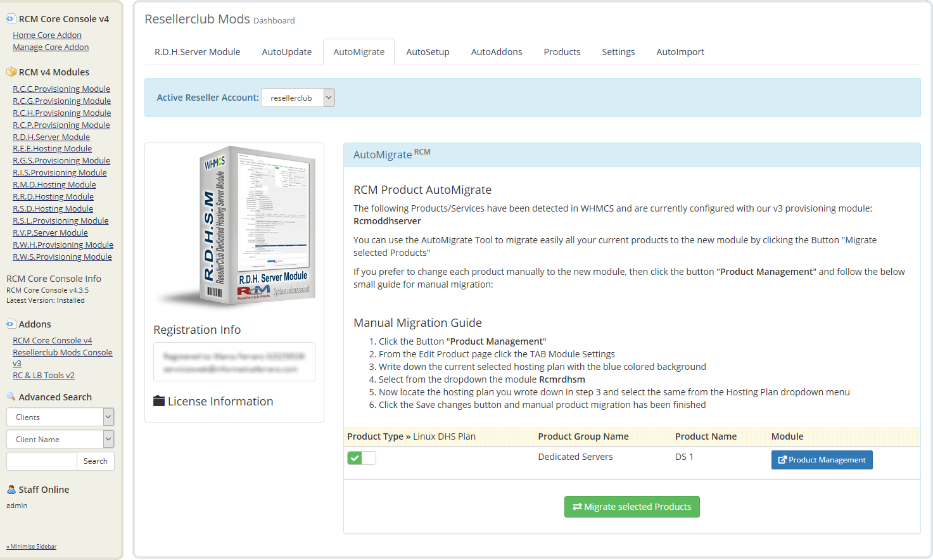Open R.S.L.Provisioning Module link

61,221
